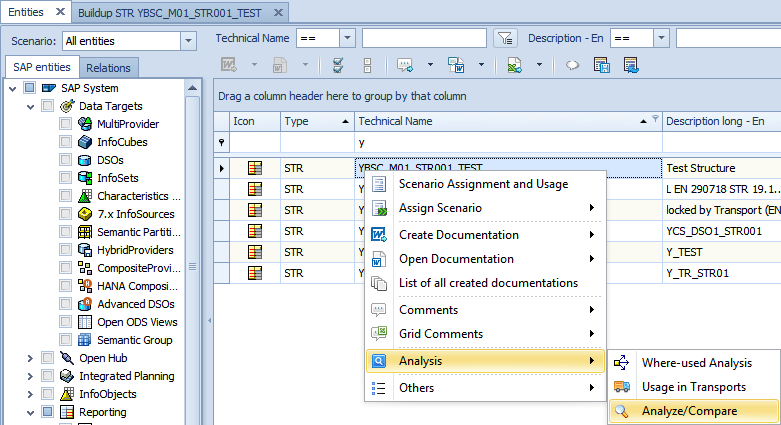Tick the MultiProvider checkbox
781x425 pixels.
66,124
